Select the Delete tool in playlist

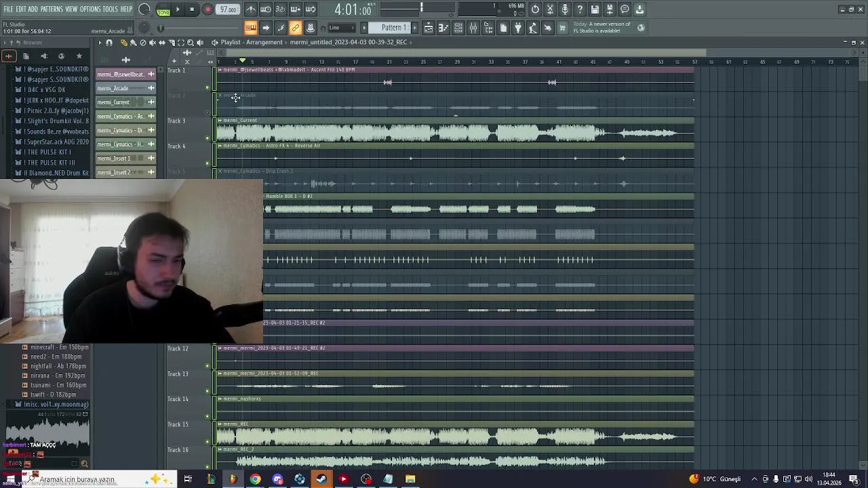click(x=142, y=43)
